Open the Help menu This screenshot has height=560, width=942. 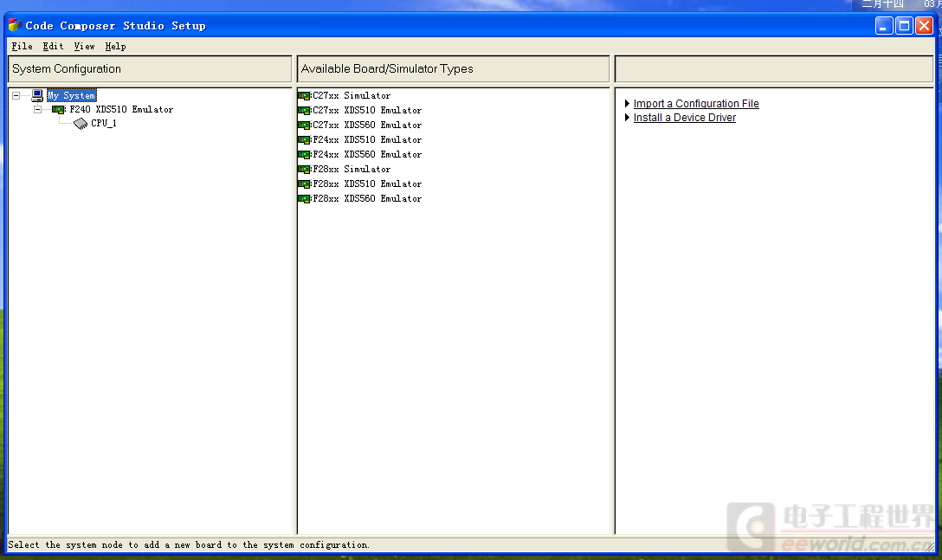coord(115,46)
